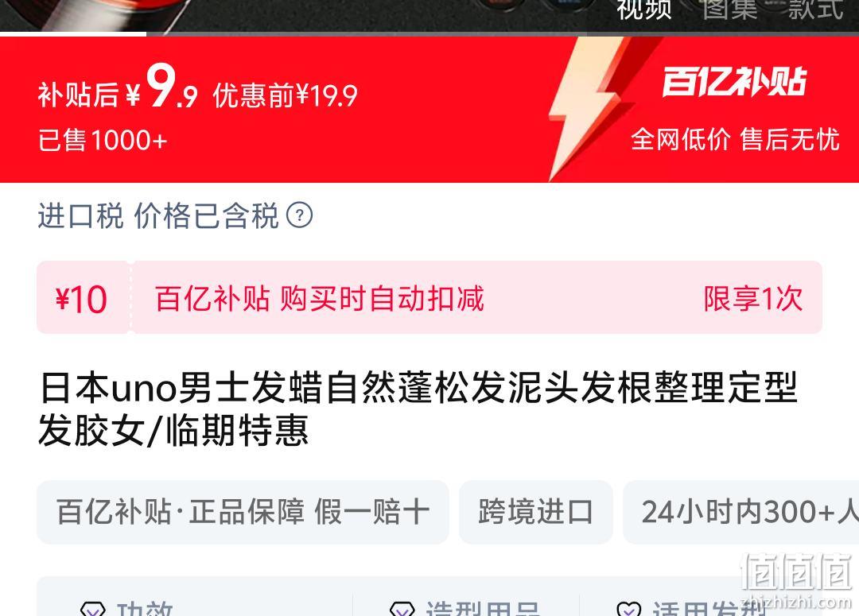Select the 百亿补贴·正品保障 假一赔十 tag
859x616 pixels.
click(243, 512)
